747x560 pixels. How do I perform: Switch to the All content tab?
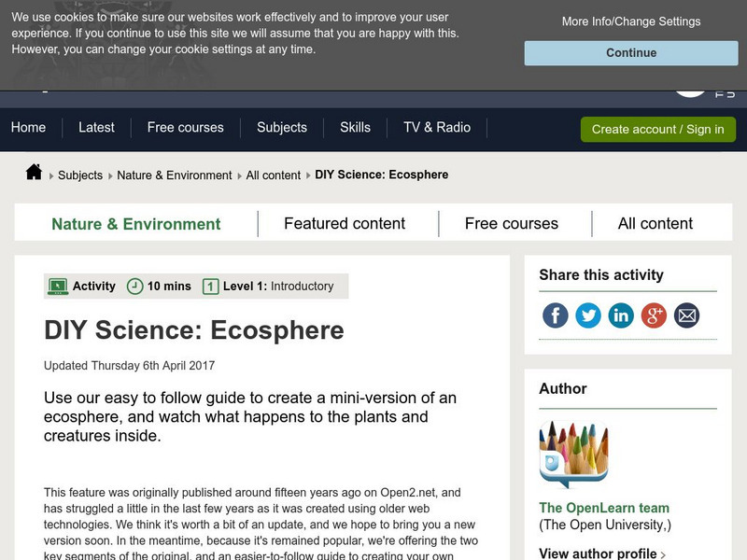[655, 224]
